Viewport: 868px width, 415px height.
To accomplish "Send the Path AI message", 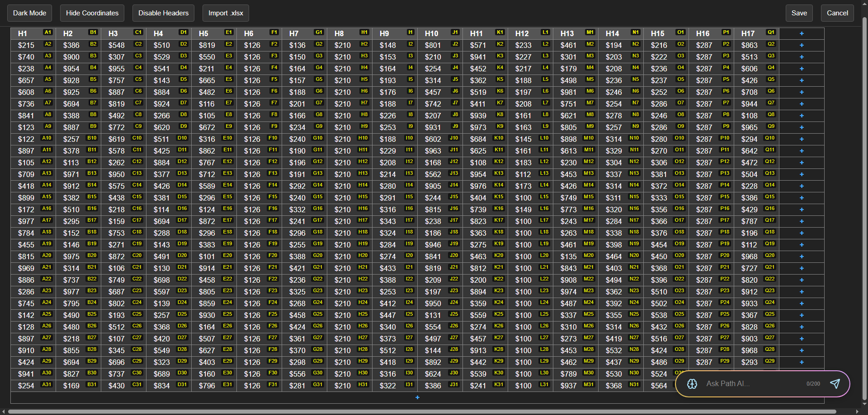I will click(x=835, y=384).
